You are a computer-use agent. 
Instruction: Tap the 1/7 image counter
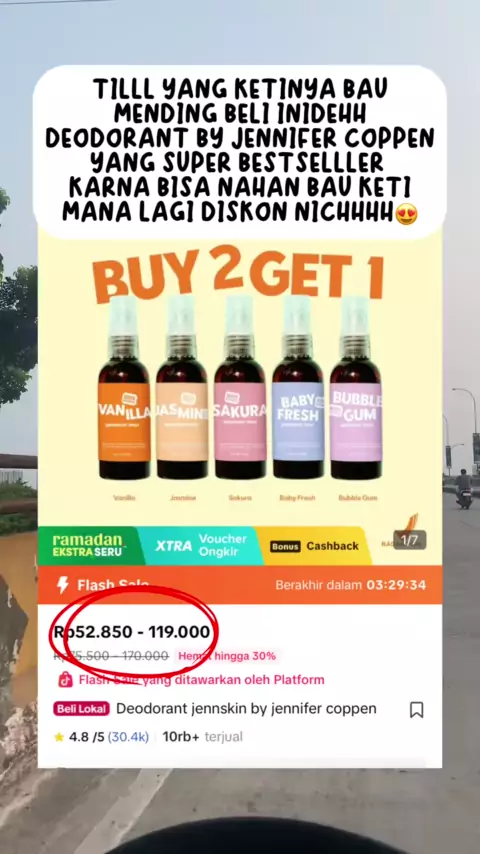409,540
